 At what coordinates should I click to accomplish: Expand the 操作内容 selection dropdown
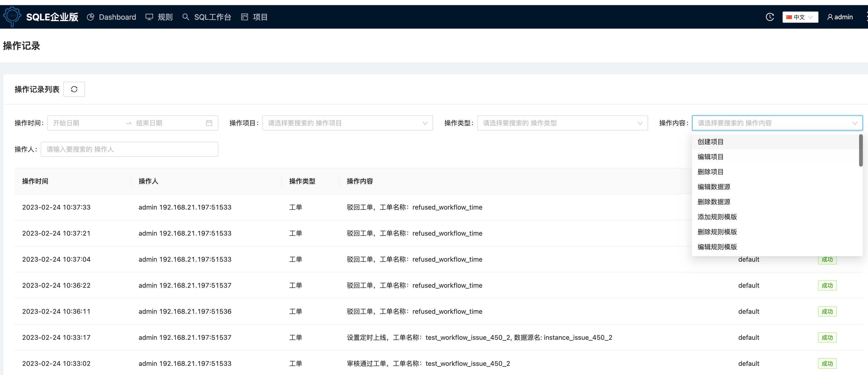pos(777,123)
